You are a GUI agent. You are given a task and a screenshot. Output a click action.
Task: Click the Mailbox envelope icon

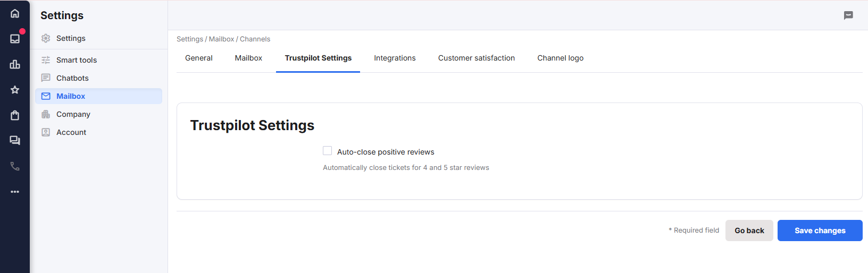(x=46, y=96)
